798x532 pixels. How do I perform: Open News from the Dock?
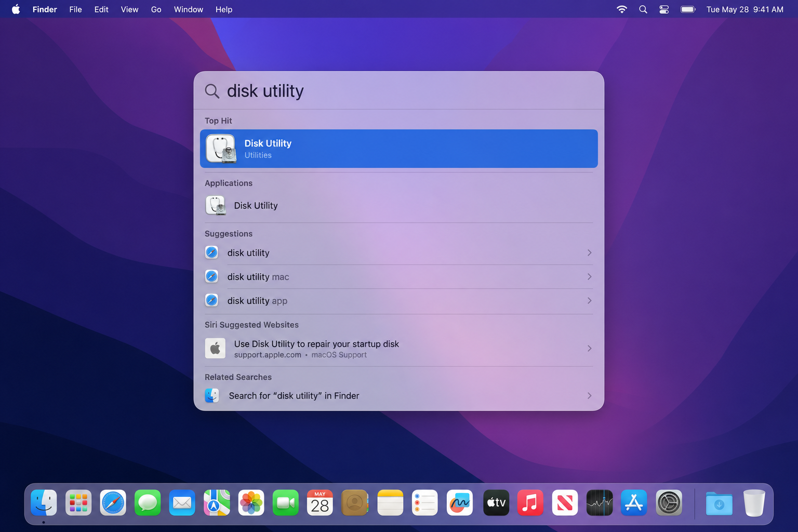coord(565,503)
